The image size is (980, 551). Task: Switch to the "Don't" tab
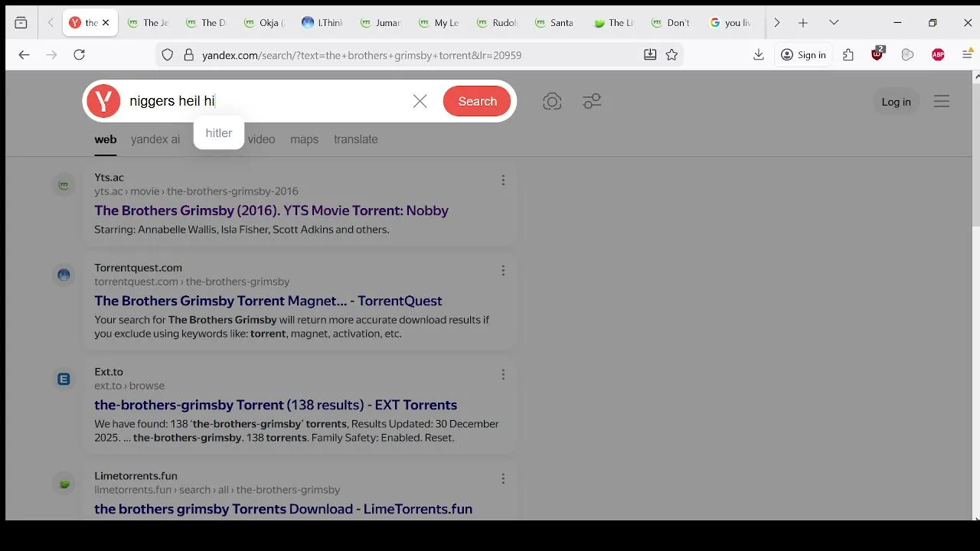point(672,23)
